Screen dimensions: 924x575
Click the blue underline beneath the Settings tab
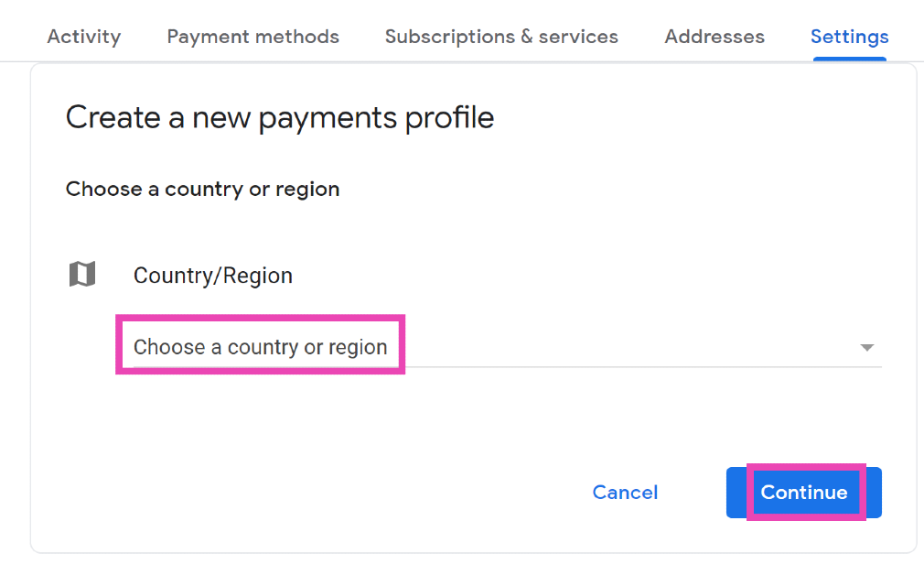849,60
